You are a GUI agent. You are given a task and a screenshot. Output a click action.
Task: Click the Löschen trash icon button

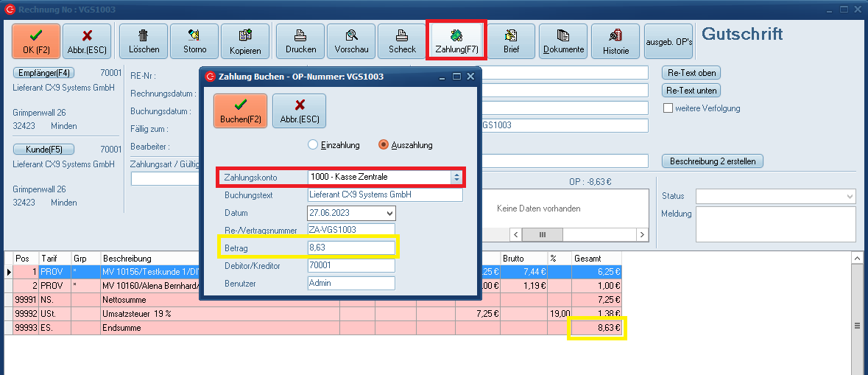[x=144, y=41]
